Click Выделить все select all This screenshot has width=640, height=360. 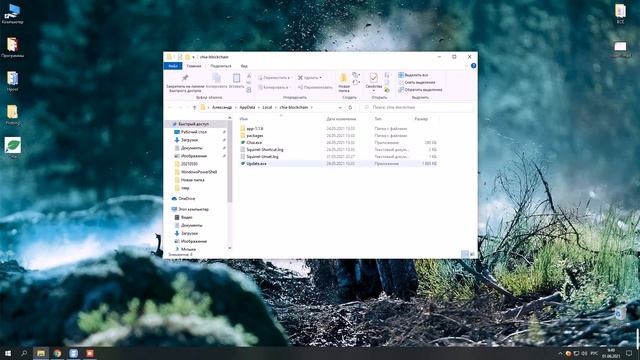tap(413, 75)
